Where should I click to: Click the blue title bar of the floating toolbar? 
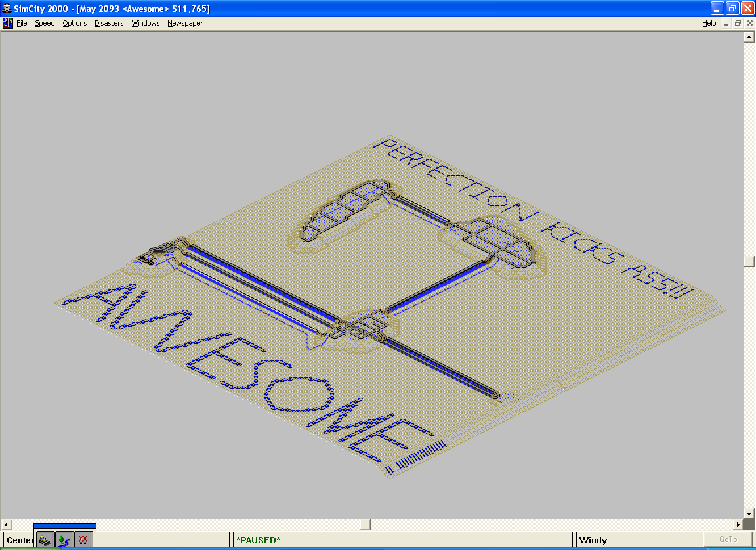tap(65, 526)
